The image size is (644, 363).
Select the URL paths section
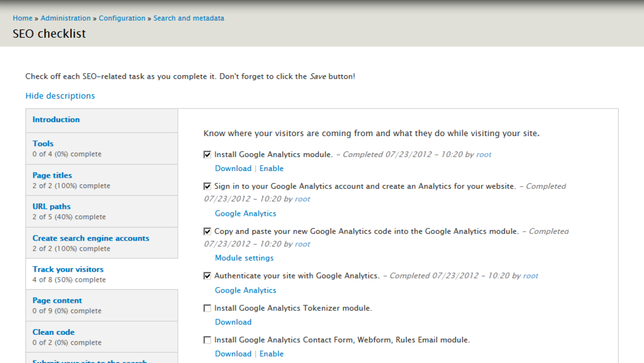(x=51, y=206)
